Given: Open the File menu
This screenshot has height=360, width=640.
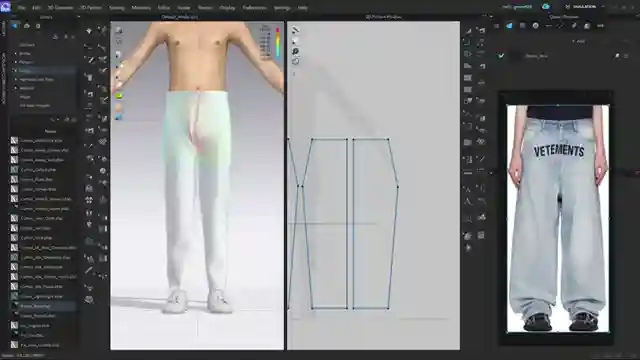Looking at the screenshot, I should [21, 8].
